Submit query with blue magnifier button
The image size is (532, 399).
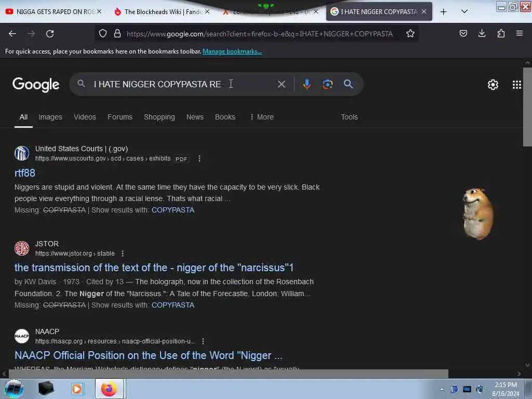(x=348, y=84)
